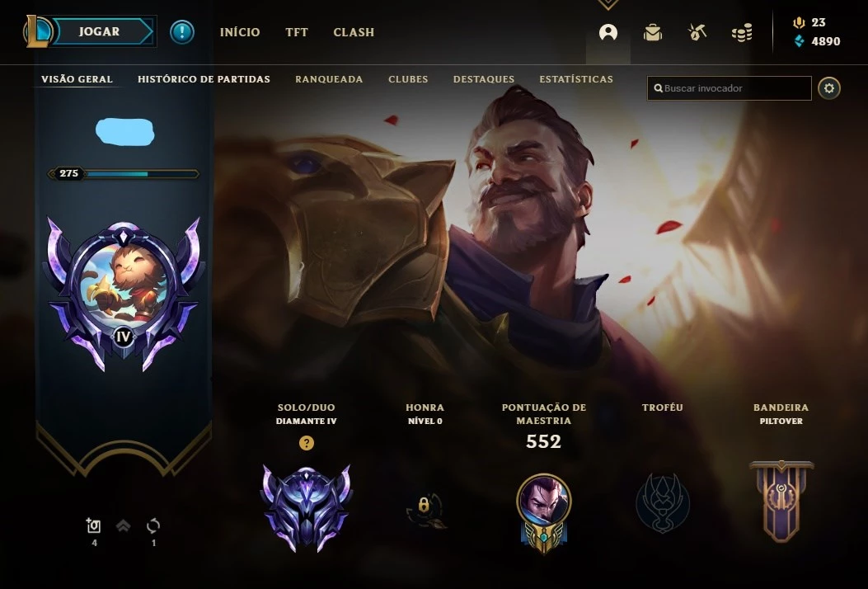Click the blue exclamation alert icon
This screenshot has height=589, width=868.
(182, 32)
